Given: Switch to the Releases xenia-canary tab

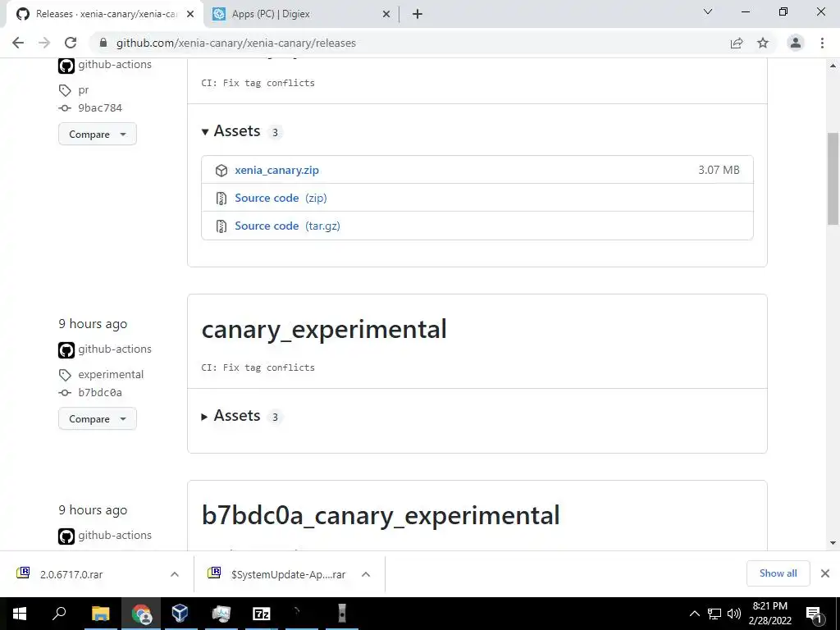Looking at the screenshot, I should (104, 14).
